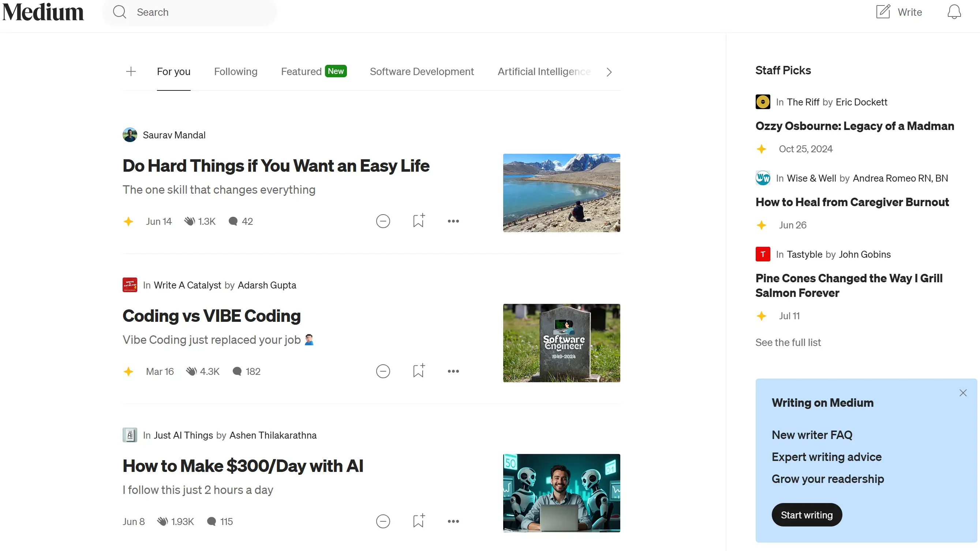Open comments on Coding vs VIBE Coding
The width and height of the screenshot is (980, 551).
point(246,371)
